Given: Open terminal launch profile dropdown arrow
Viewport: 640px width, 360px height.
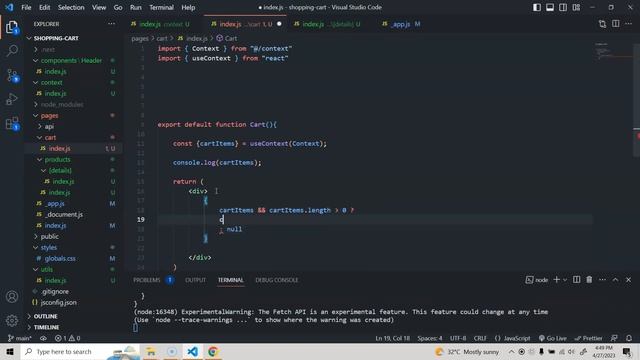Looking at the screenshot, I should 565,280.
